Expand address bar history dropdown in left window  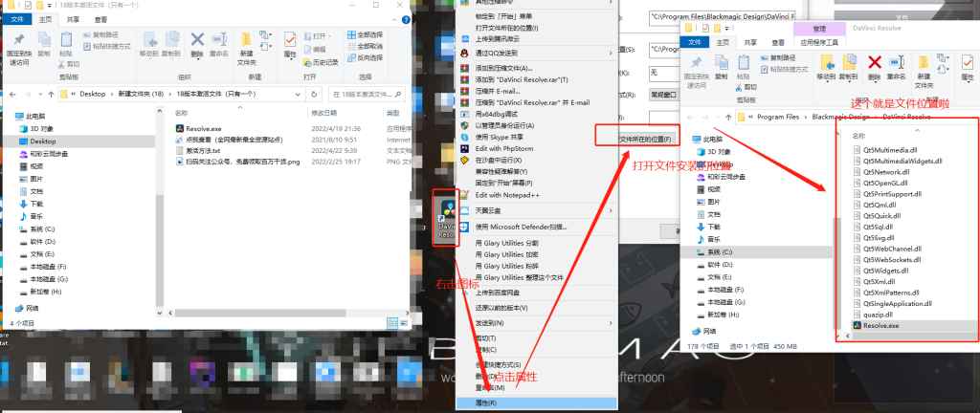tap(301, 94)
